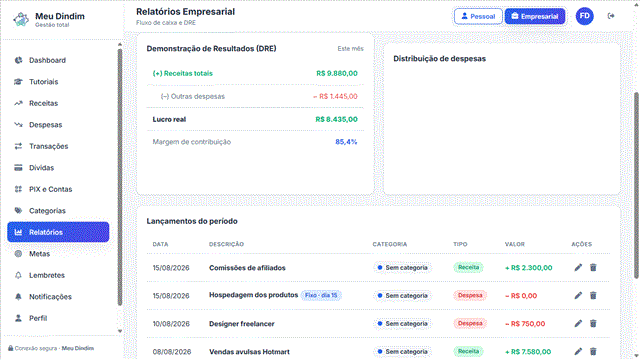Go to PIX e Contas
This screenshot has height=360, width=640.
[58, 189]
